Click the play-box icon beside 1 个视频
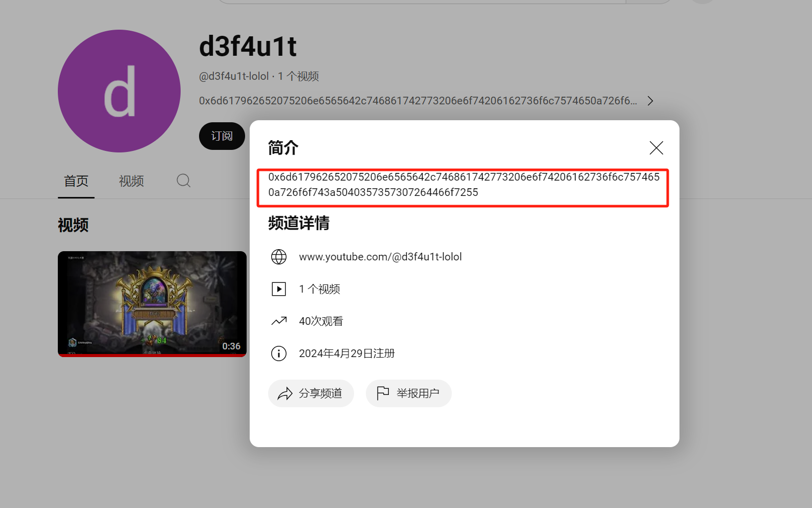Viewport: 812px width, 508px height. click(x=279, y=289)
